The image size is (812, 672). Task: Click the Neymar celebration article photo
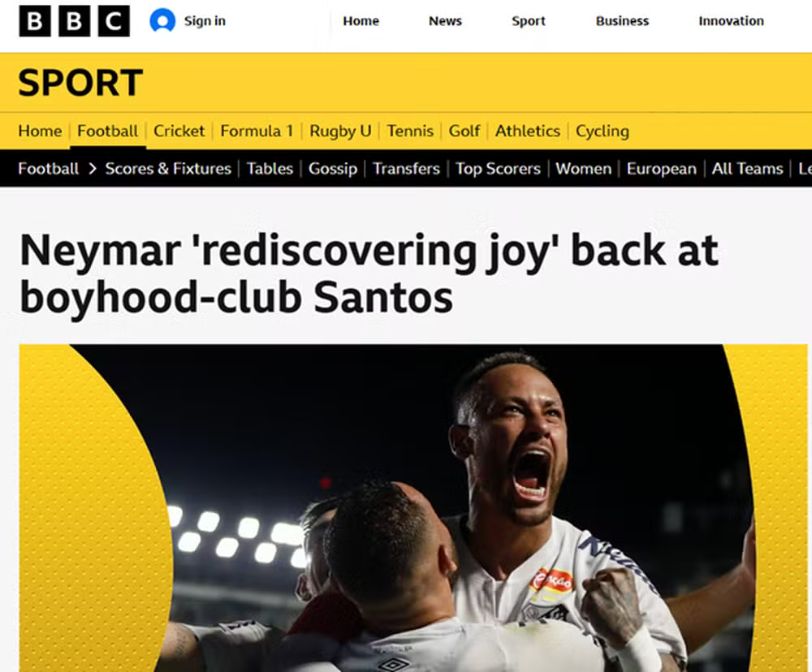(413, 508)
